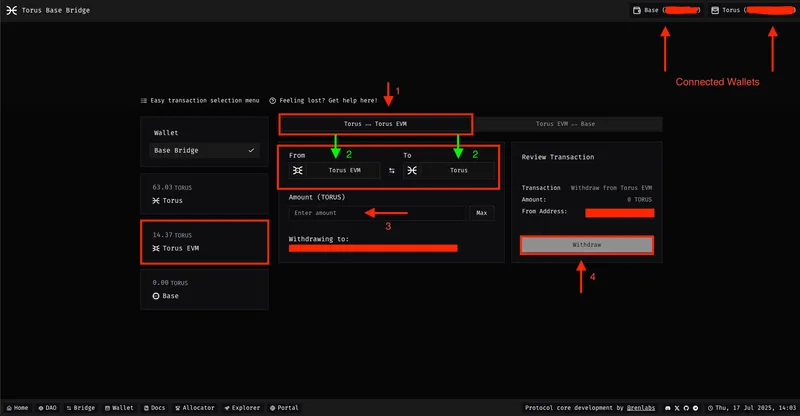The width and height of the screenshot is (800, 416).
Task: Select the Wallet option in the side menu
Action: pos(166,132)
